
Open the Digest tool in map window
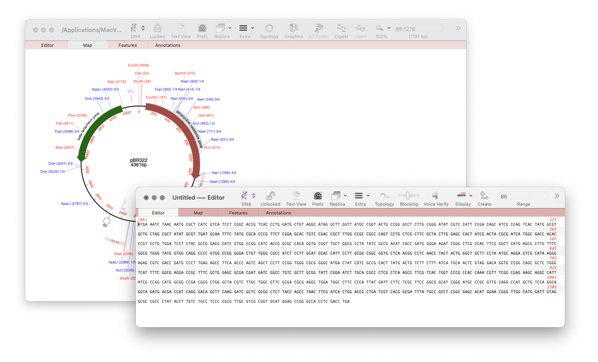[x=341, y=28]
